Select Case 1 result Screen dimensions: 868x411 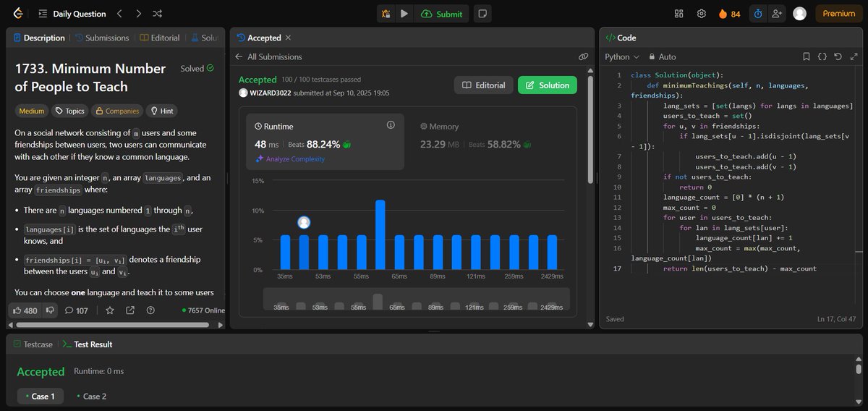(x=41, y=396)
